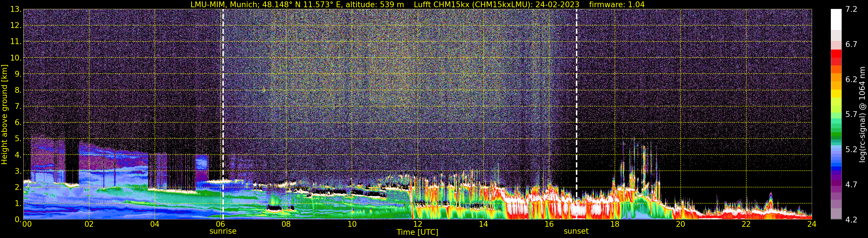Click the Height above ground [km] axis label
Image resolution: width=868 pixels, height=238 pixels.
coord(4,115)
